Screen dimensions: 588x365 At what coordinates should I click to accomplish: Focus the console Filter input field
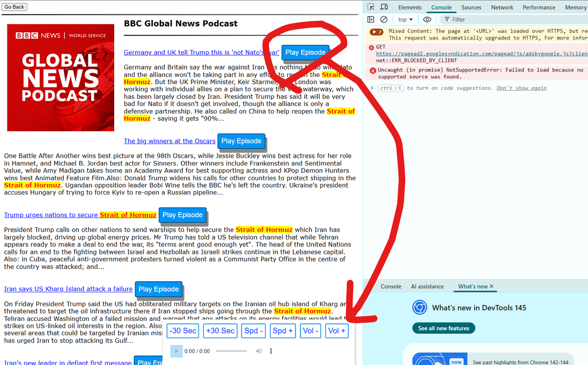pos(514,20)
